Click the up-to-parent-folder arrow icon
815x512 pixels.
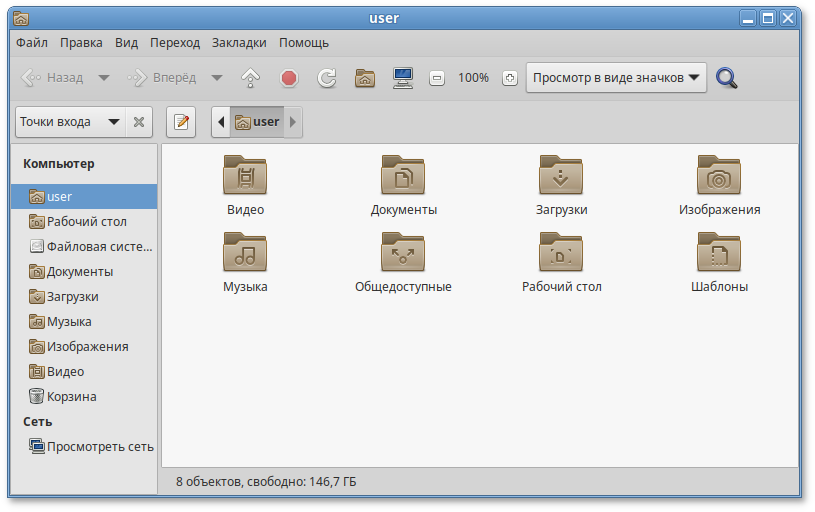tap(250, 78)
